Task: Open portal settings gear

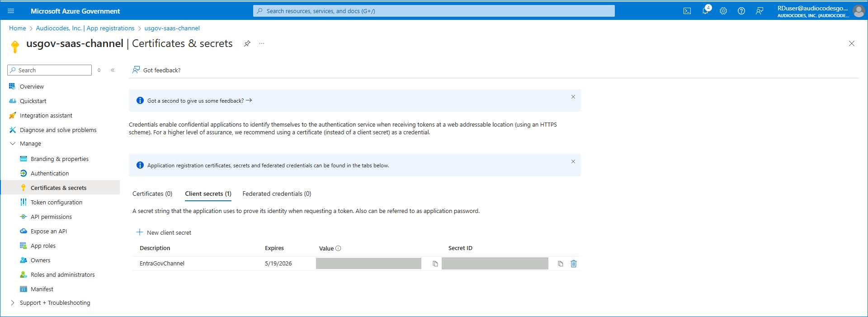Action: [723, 11]
